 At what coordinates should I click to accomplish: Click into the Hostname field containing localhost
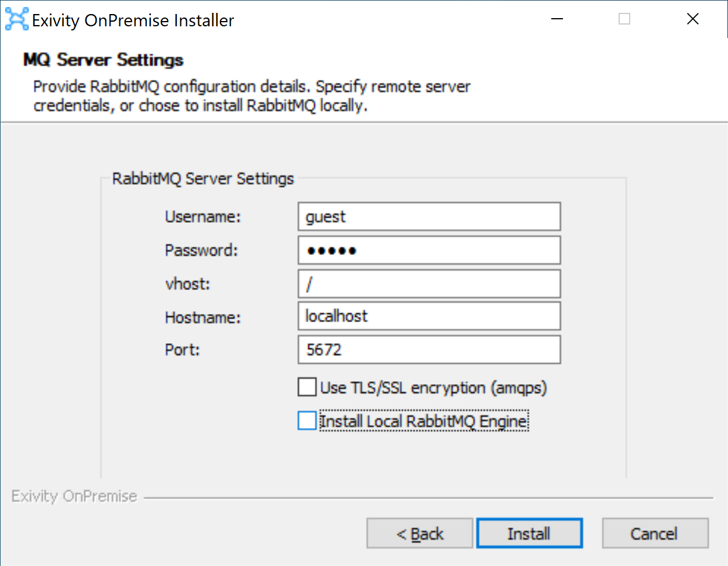tap(429, 316)
